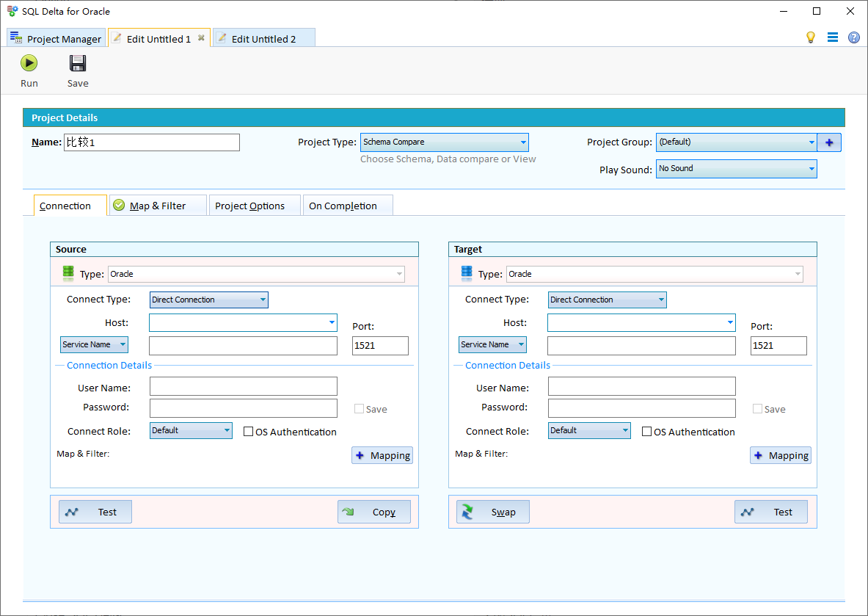Open the Project Options tab

[x=255, y=206]
